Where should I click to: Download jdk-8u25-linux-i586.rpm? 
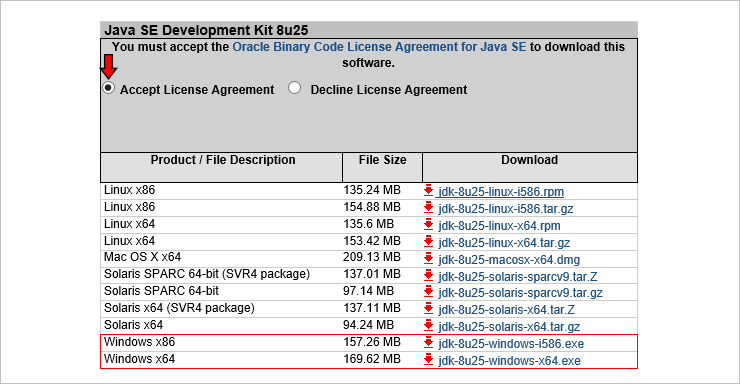[501, 192]
